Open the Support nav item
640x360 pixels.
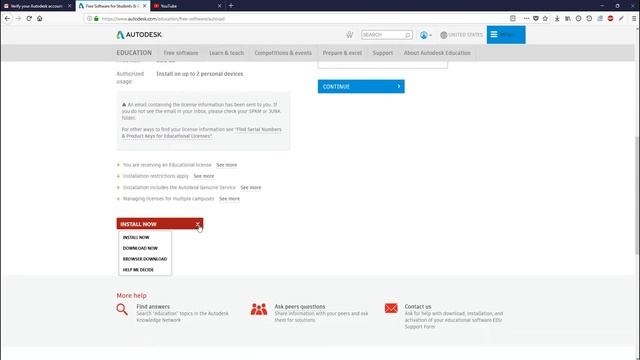tap(382, 53)
